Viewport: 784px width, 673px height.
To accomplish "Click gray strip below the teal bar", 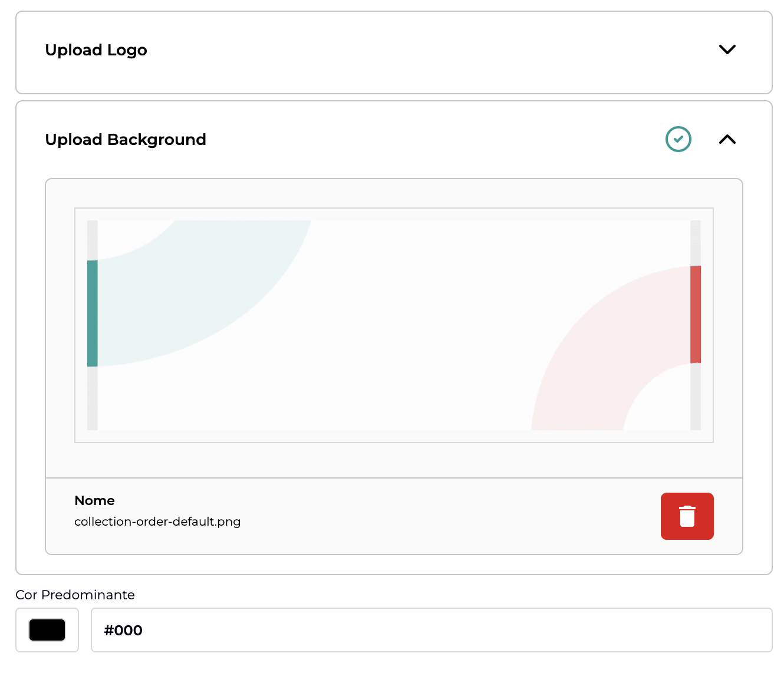I will click(x=93, y=398).
